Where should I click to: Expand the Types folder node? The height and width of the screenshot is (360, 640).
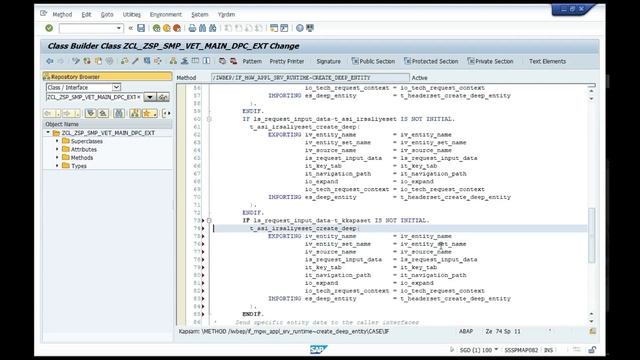click(57, 165)
